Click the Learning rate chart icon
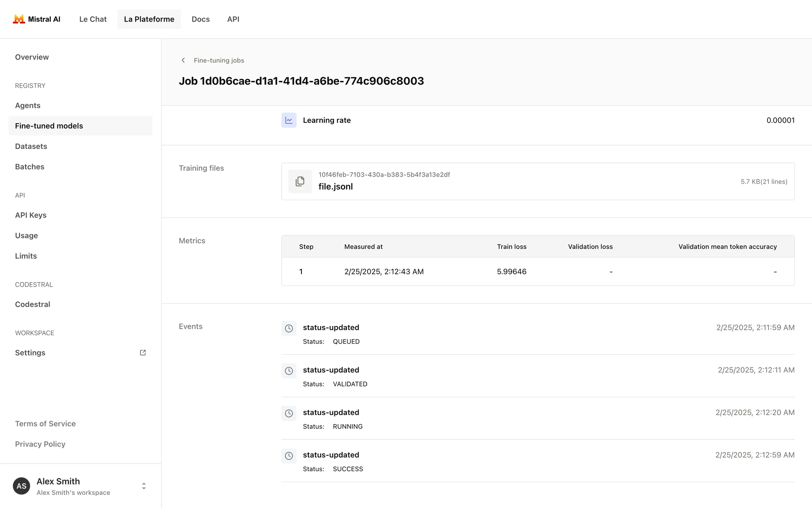The height and width of the screenshot is (508, 812). tap(289, 120)
